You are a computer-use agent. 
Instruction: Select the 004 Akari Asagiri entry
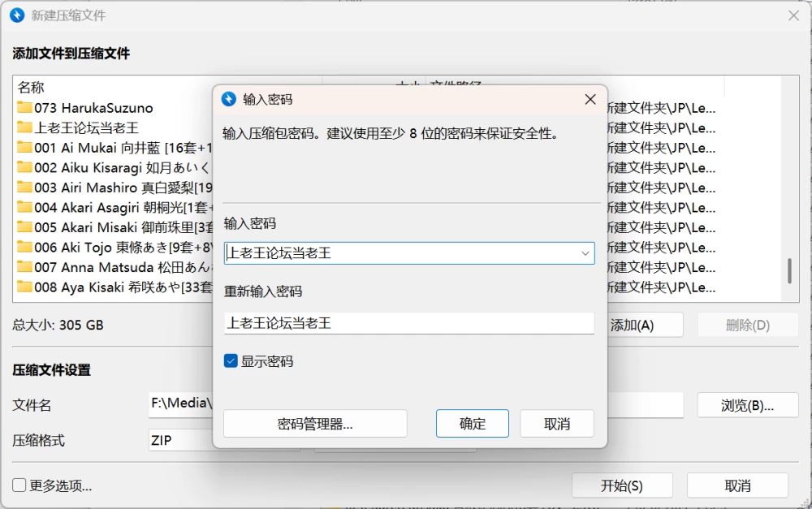pyautogui.click(x=123, y=208)
